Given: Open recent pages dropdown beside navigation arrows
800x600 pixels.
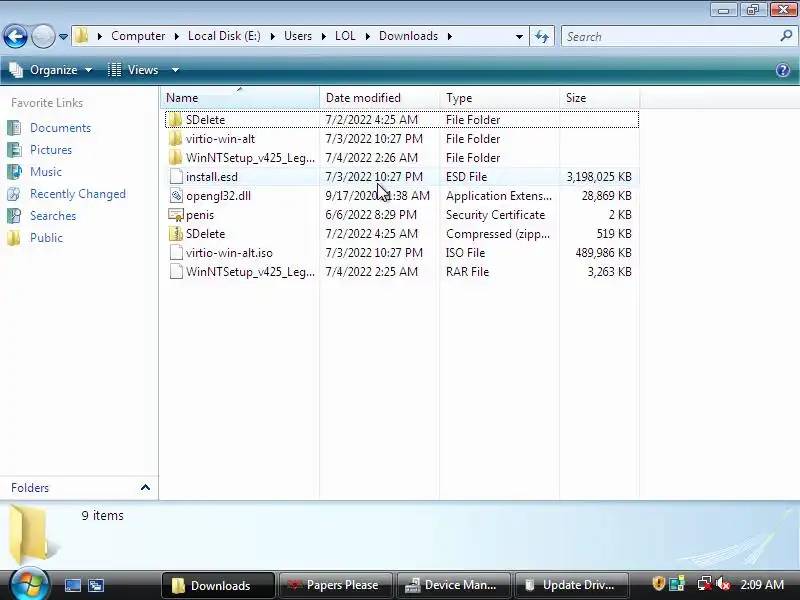Looking at the screenshot, I should pos(63,37).
